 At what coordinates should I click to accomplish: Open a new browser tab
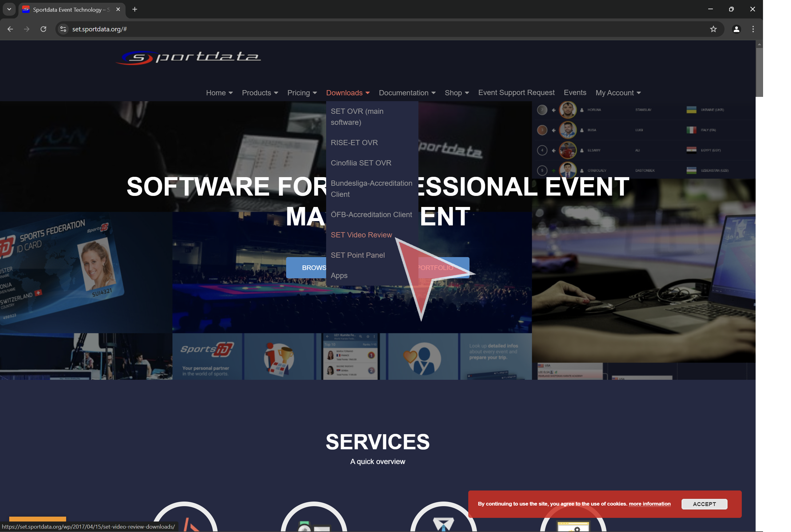click(135, 10)
